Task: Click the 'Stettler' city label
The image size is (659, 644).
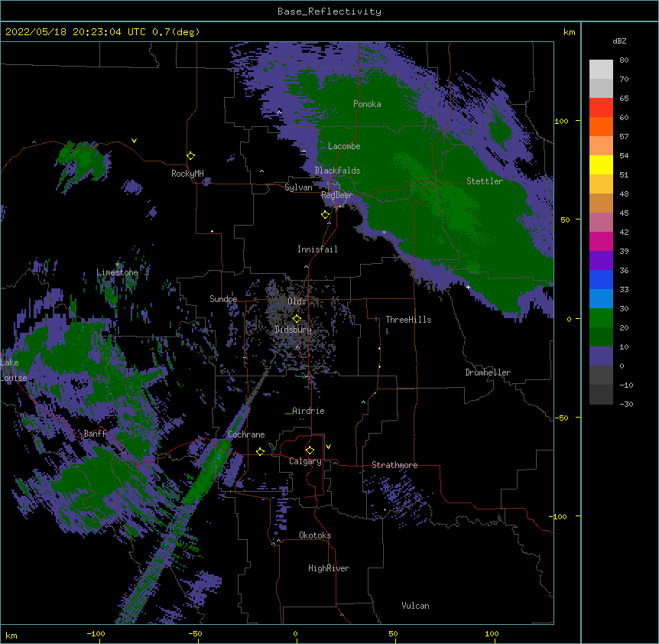Action: [x=485, y=181]
